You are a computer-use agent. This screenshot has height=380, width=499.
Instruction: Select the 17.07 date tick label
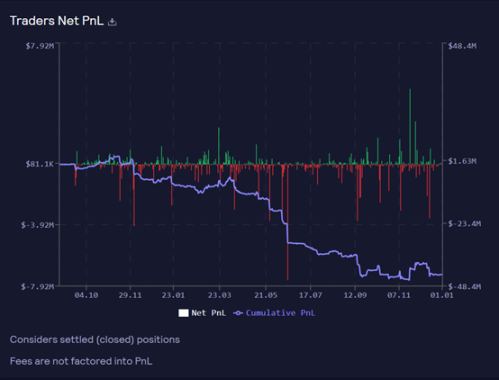tap(310, 295)
